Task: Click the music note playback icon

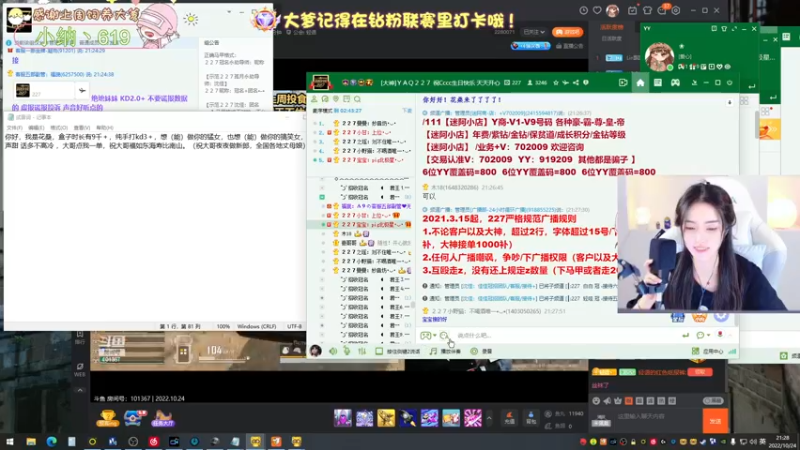Action: 433,351
